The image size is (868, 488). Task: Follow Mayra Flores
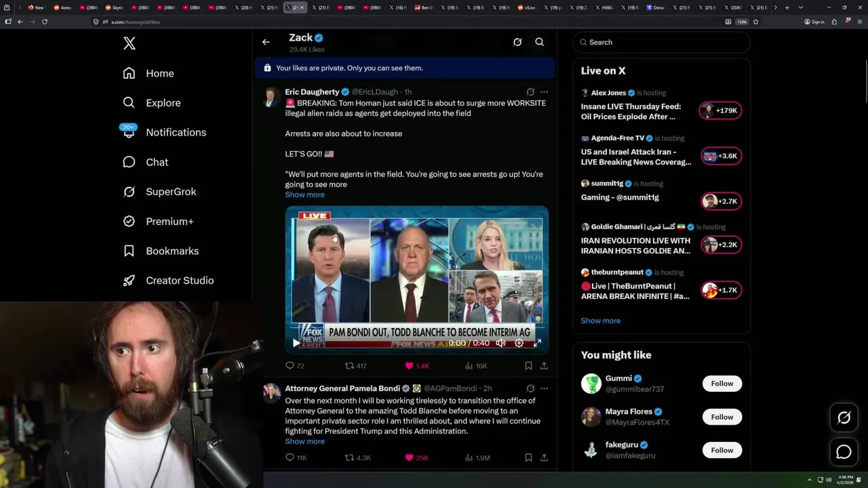pyautogui.click(x=722, y=417)
